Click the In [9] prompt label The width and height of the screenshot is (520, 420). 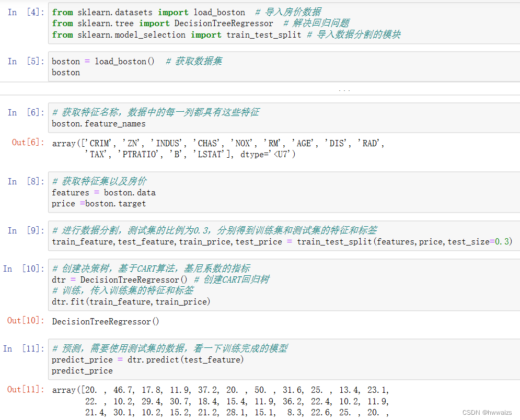coord(26,231)
